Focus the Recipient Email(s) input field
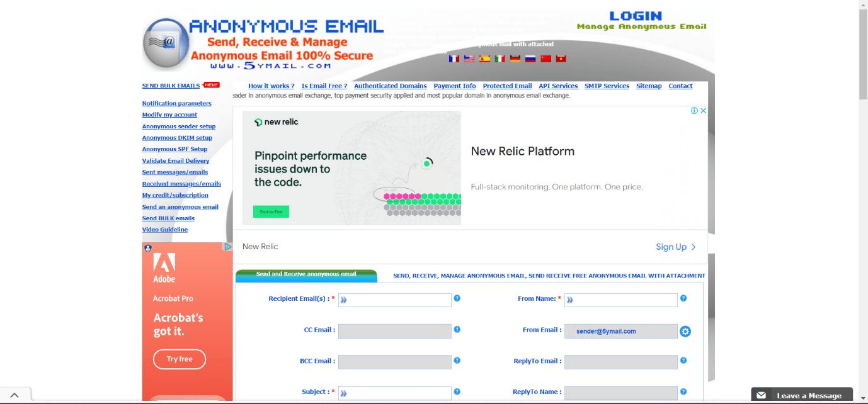 [395, 300]
